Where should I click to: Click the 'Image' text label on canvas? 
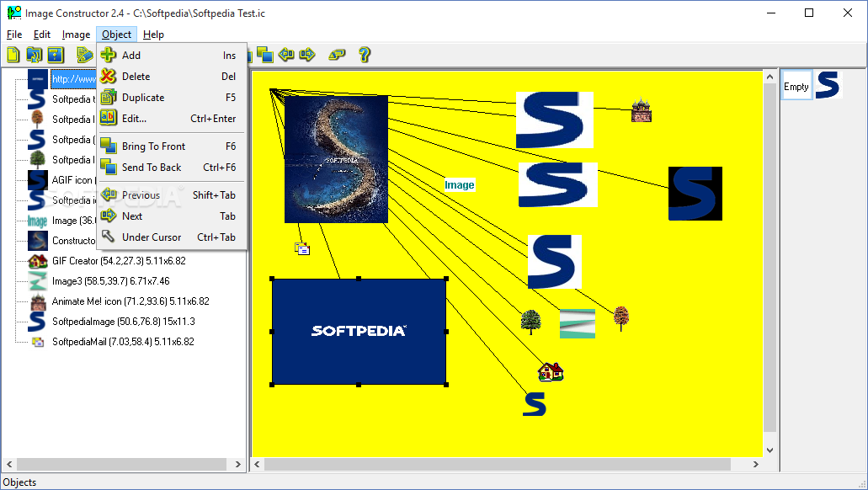[460, 185]
